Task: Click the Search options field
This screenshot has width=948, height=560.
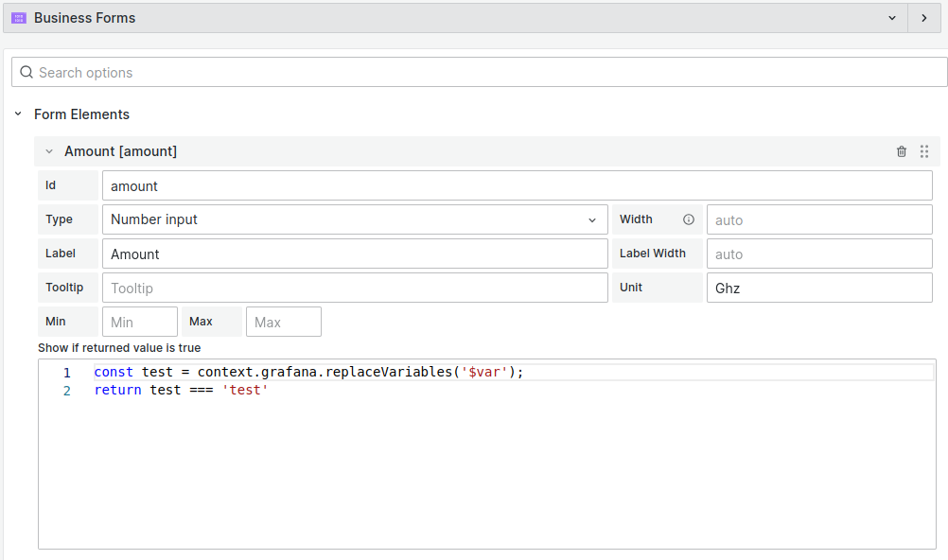Action: [284, 72]
